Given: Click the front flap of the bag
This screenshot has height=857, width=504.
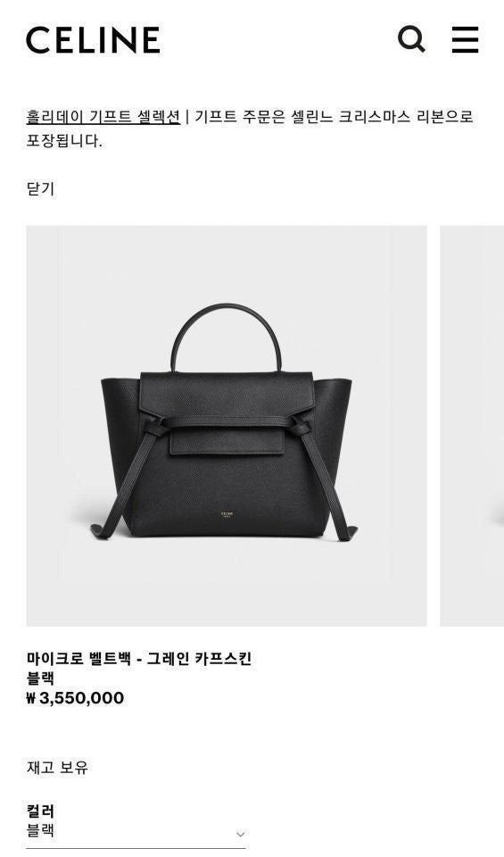Looking at the screenshot, I should 227,411.
